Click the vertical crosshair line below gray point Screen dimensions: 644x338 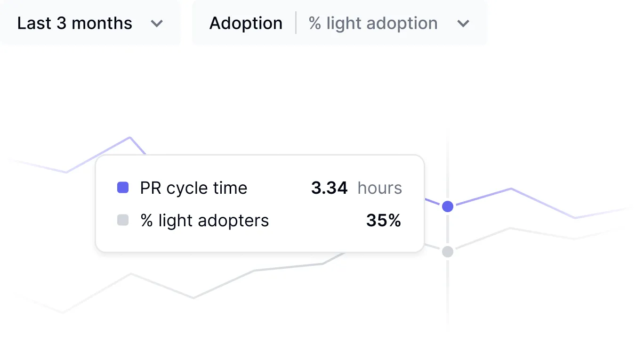(448, 292)
